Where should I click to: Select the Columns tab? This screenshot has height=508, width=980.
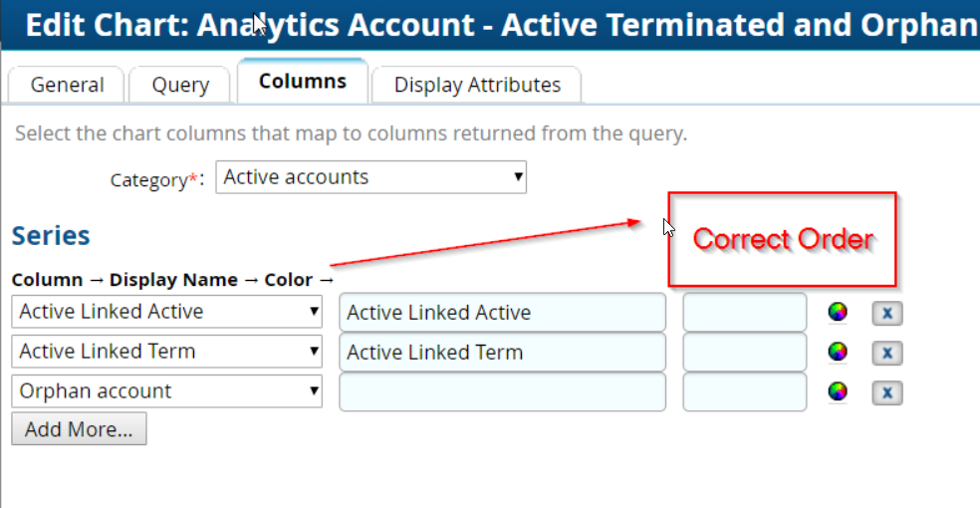[303, 82]
